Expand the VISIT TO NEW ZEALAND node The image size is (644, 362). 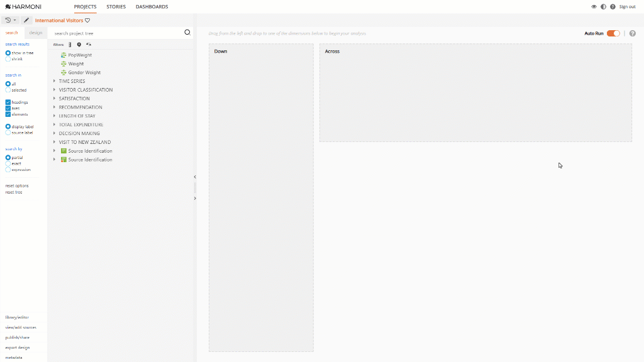click(54, 142)
